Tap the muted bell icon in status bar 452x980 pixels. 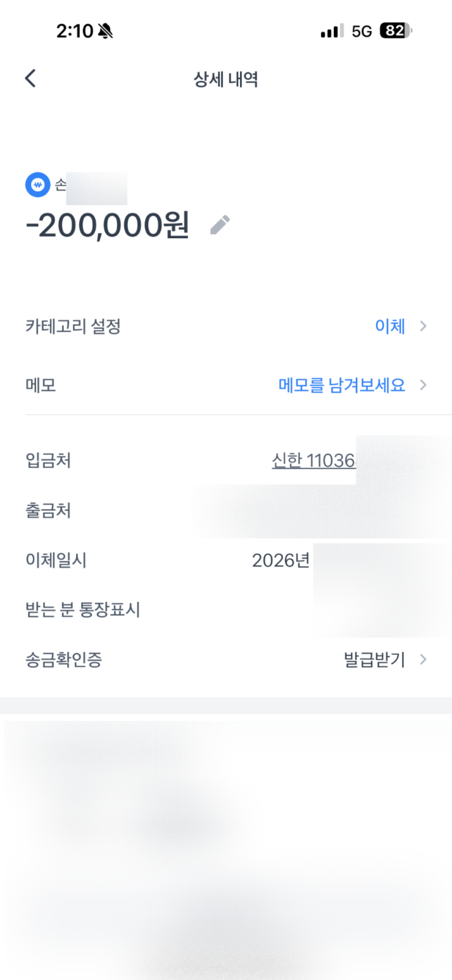pos(105,31)
